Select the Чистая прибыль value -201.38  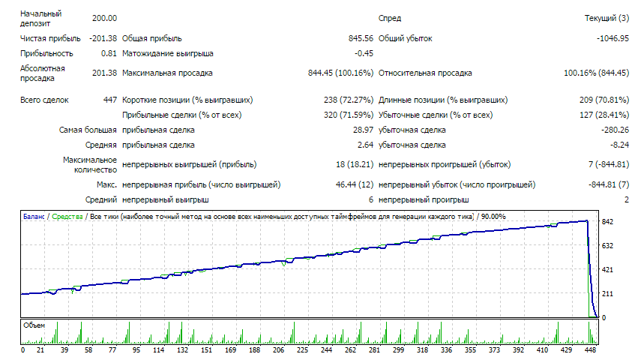[102, 38]
